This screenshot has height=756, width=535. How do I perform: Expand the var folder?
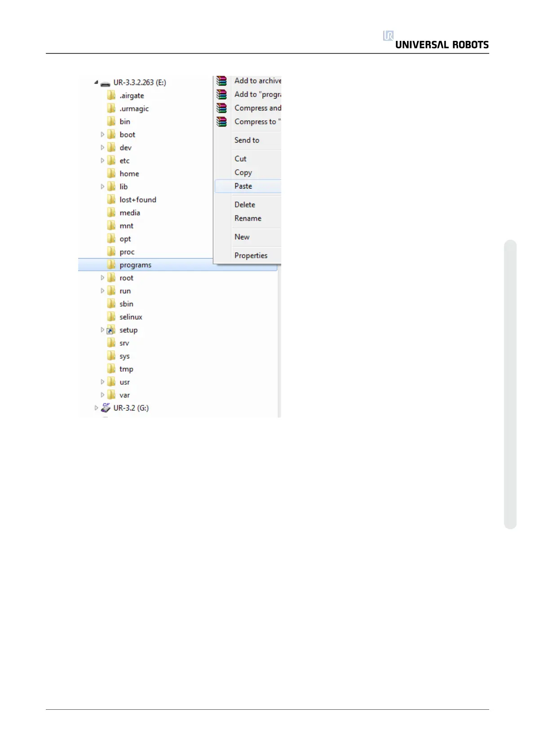[x=102, y=395]
